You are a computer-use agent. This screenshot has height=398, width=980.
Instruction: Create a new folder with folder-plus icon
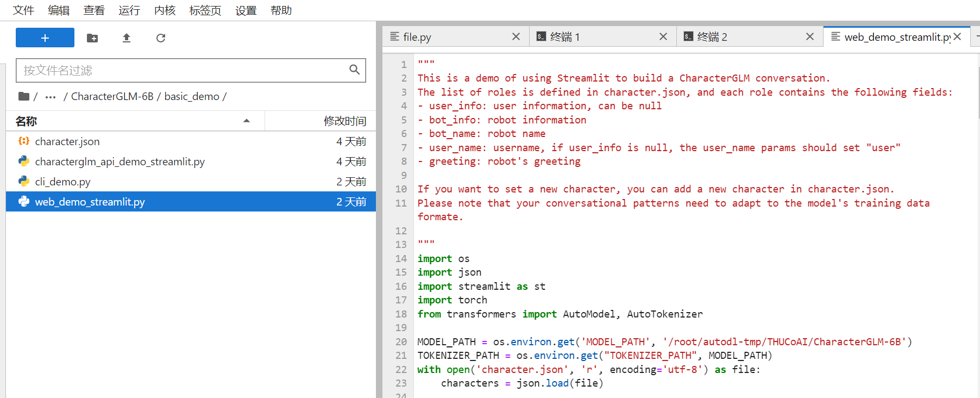[92, 38]
